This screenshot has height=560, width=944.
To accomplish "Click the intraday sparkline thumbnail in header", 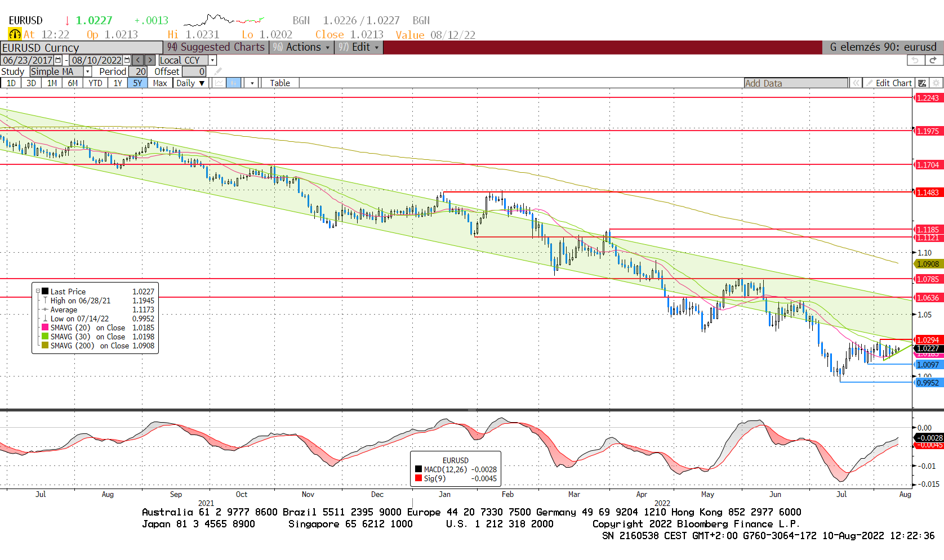I will 224,21.
